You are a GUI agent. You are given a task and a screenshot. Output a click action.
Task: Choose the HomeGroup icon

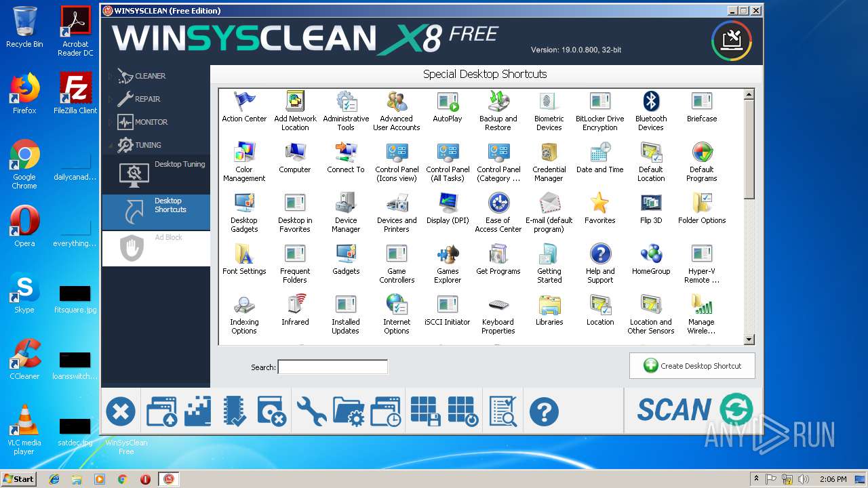pos(651,254)
